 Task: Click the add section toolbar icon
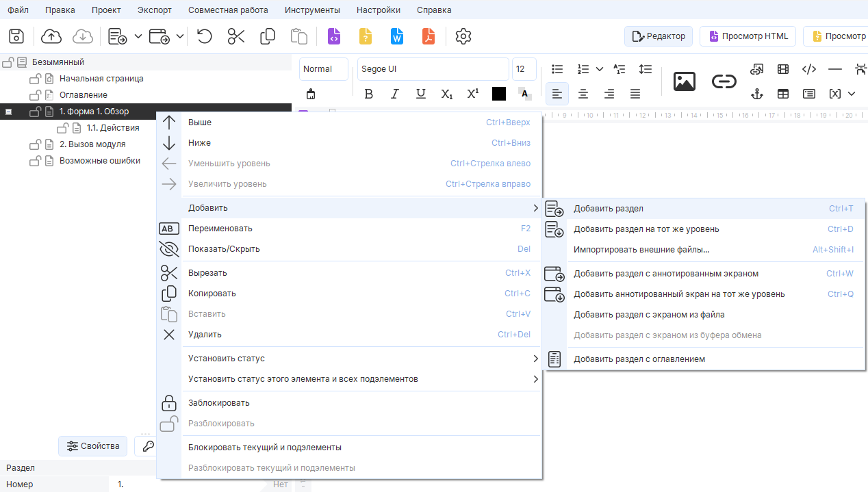(x=118, y=36)
